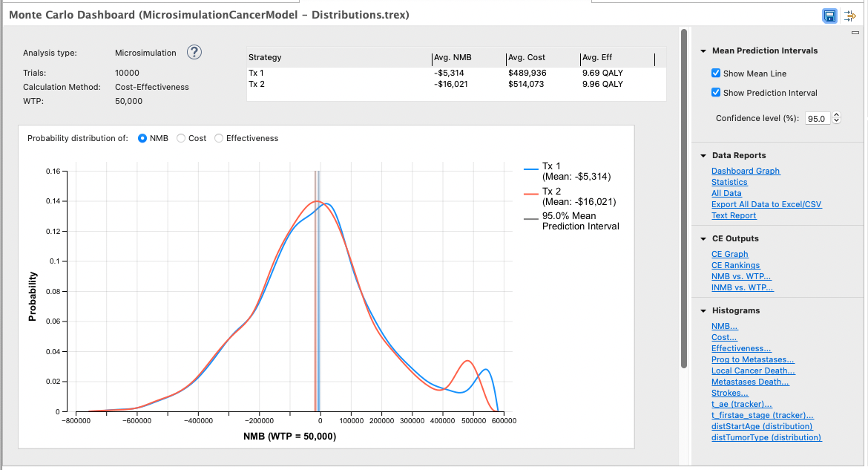Click the export/transfer arrows icon in toolbar
The width and height of the screenshot is (868, 470).
(850, 15)
